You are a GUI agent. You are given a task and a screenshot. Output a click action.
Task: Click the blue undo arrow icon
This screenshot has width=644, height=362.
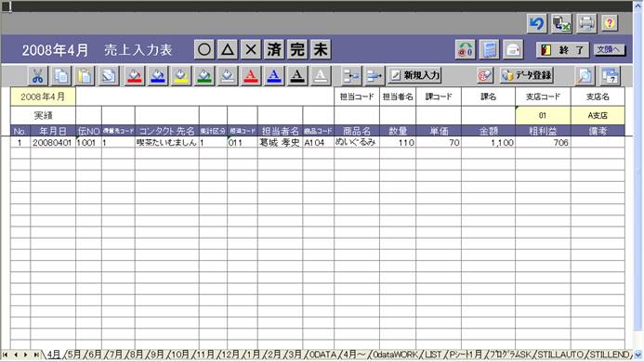click(x=537, y=23)
